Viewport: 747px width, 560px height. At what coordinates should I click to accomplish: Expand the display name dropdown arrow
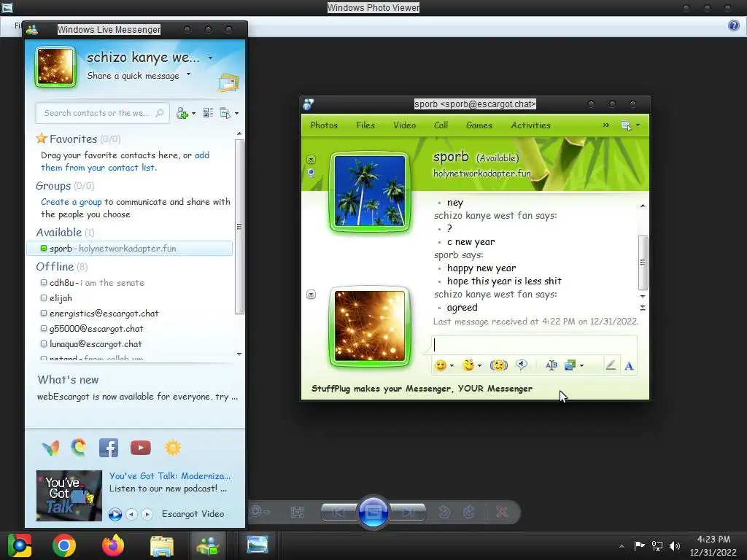[x=211, y=58]
